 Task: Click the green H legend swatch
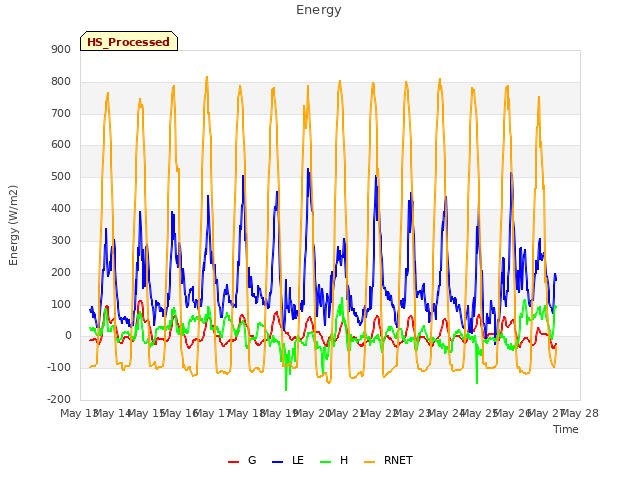[x=326, y=462]
